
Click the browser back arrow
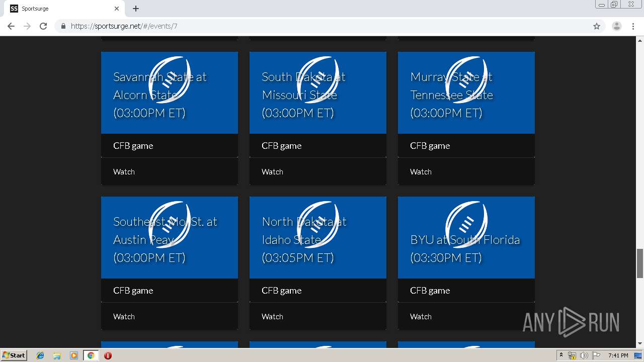coord(11,26)
